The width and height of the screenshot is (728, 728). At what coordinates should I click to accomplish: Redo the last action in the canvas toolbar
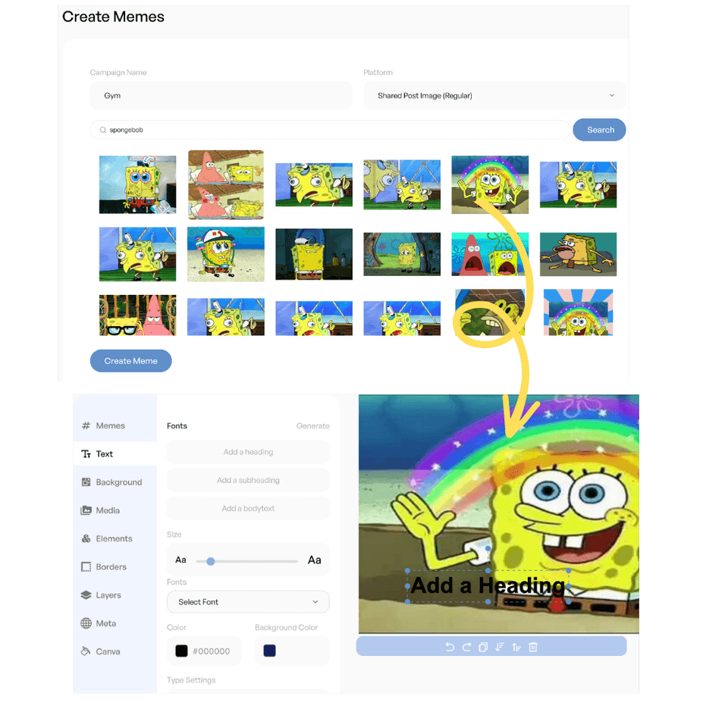[466, 647]
